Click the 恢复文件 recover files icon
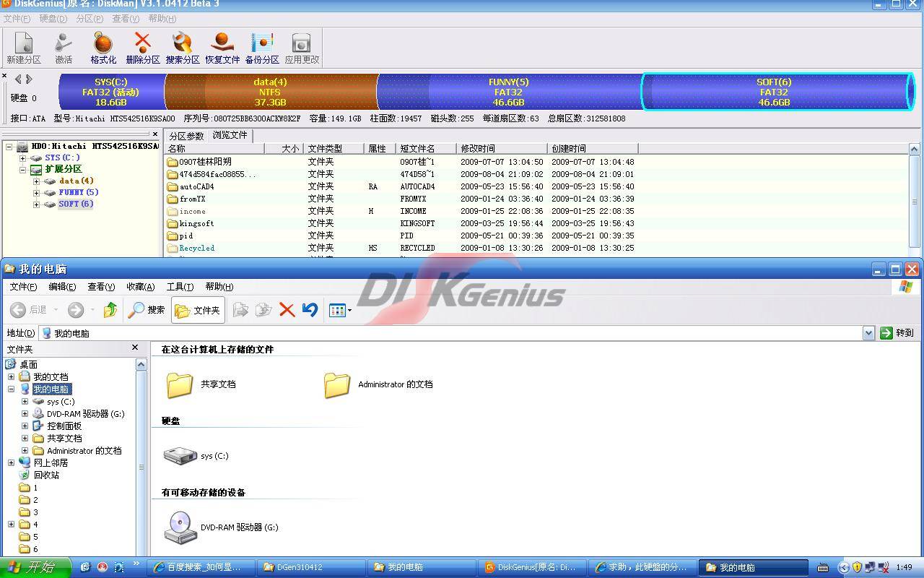924x578 pixels. 222,48
